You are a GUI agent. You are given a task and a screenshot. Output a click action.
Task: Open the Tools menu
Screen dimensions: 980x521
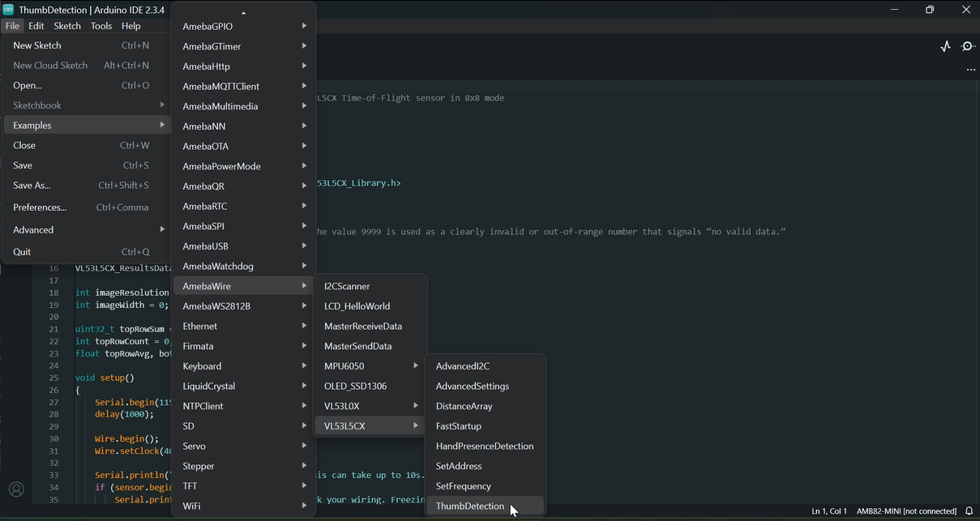point(101,26)
